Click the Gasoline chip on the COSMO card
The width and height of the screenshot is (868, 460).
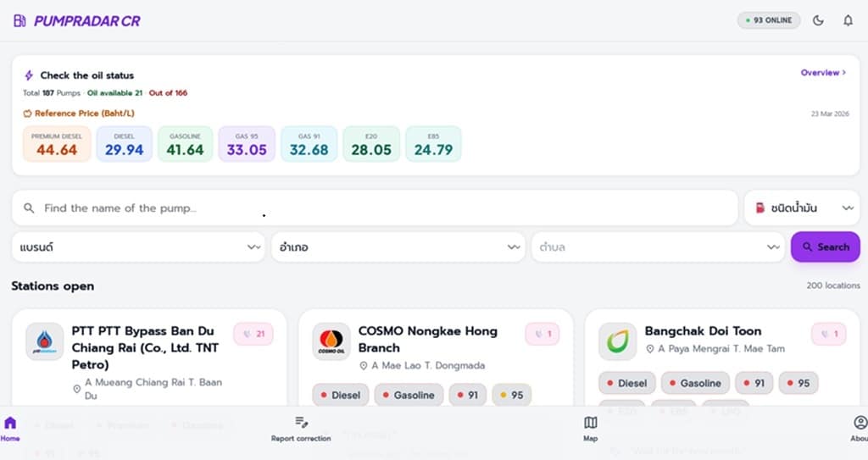(x=409, y=396)
